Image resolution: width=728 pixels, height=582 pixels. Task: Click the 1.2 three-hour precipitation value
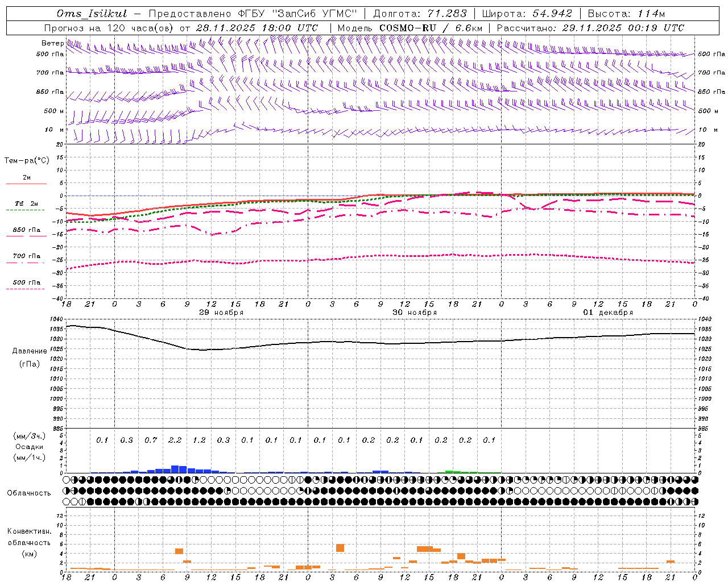point(199,440)
